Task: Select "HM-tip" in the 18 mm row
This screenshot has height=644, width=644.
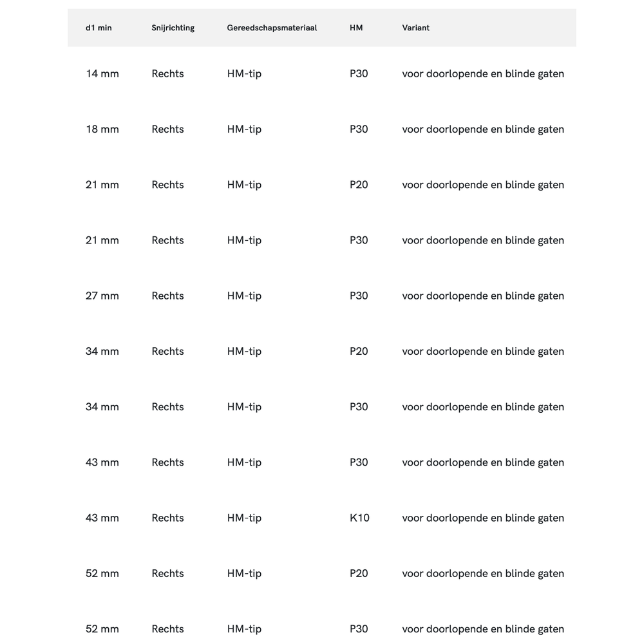Action: click(244, 129)
